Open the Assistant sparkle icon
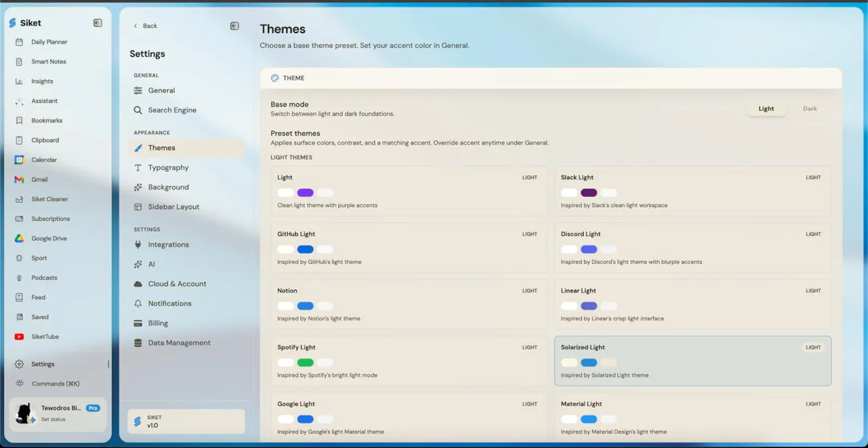This screenshot has height=448, width=868. 19,101
